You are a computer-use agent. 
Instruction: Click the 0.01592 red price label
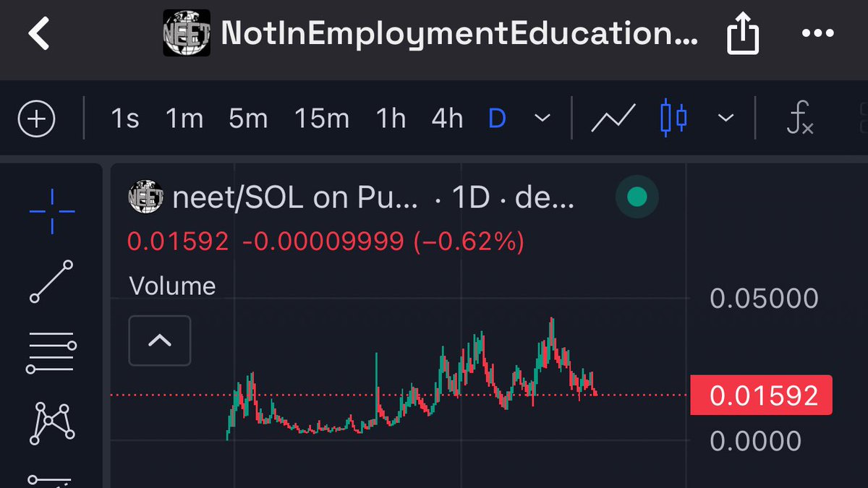[x=762, y=395]
